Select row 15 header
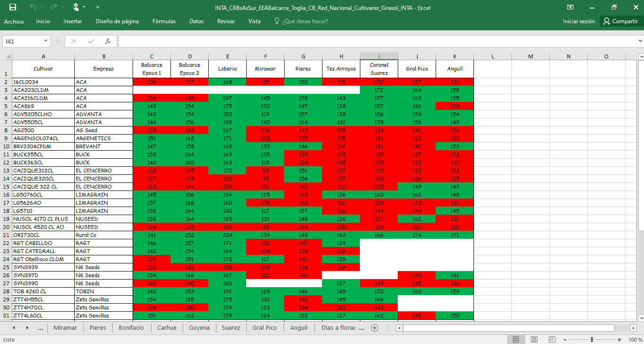644x344 pixels. point(6,187)
